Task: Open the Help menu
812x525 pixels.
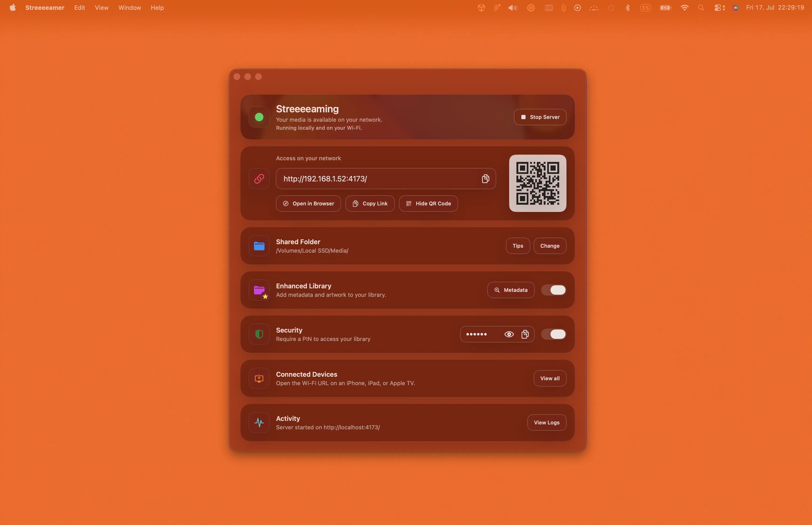Action: coord(157,8)
